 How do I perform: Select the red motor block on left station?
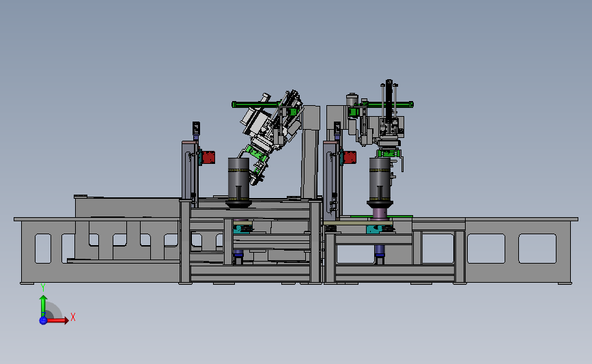pyautogui.click(x=208, y=157)
